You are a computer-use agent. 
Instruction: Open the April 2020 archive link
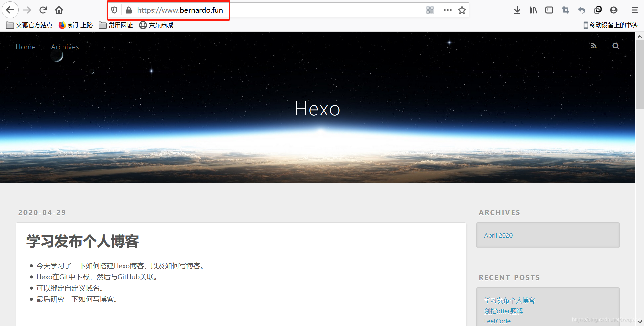[x=498, y=235]
